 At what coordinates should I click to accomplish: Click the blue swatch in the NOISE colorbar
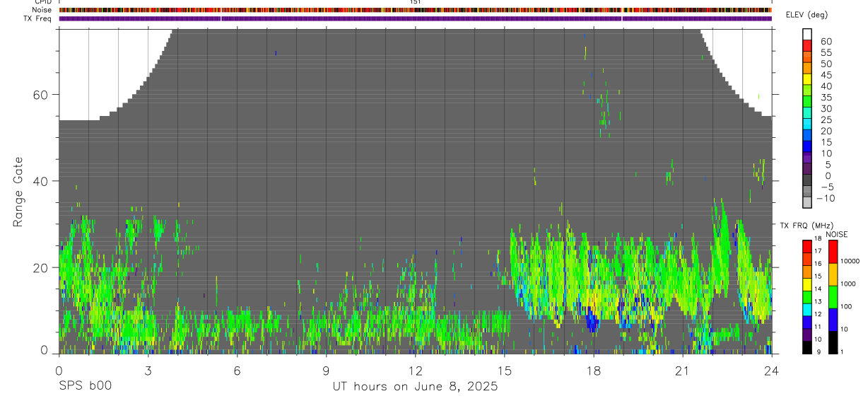[x=833, y=320]
